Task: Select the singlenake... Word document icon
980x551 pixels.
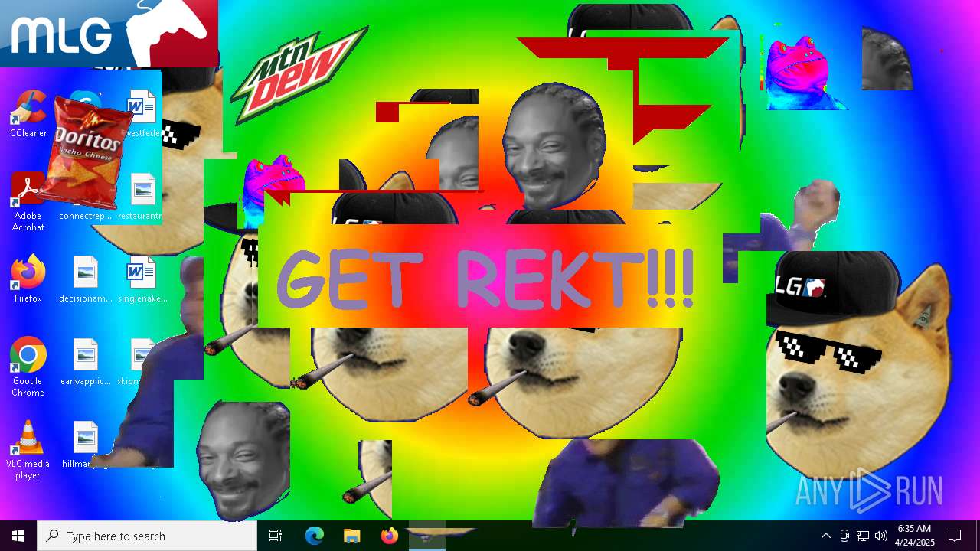Action: coord(143,279)
